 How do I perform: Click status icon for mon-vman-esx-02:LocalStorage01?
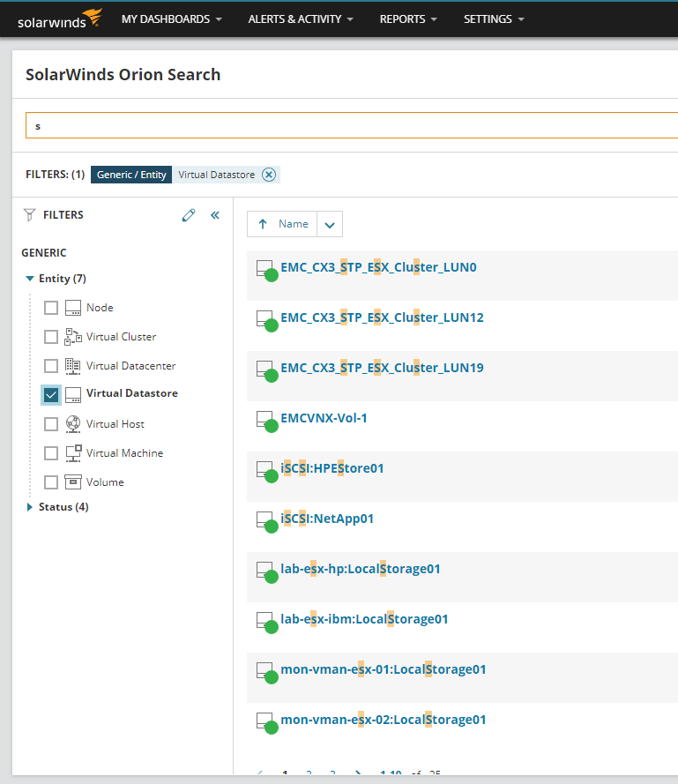click(267, 723)
